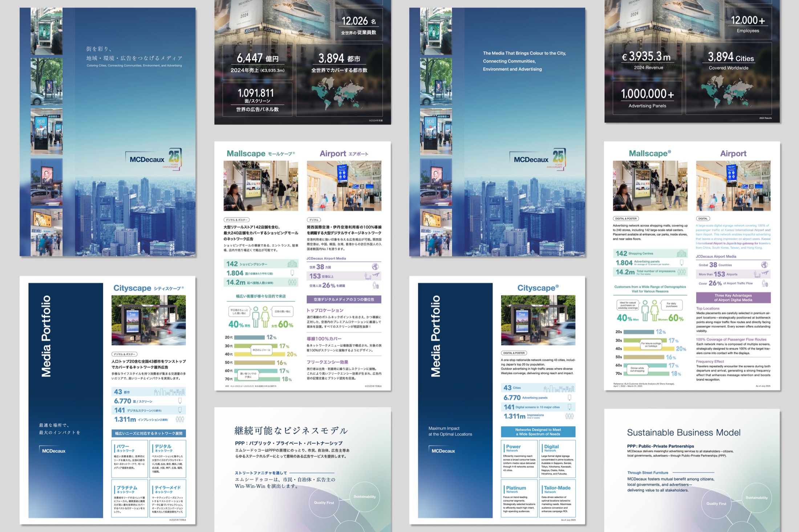Click the トップロケーション subheading
799x532 pixels.
coord(325,310)
